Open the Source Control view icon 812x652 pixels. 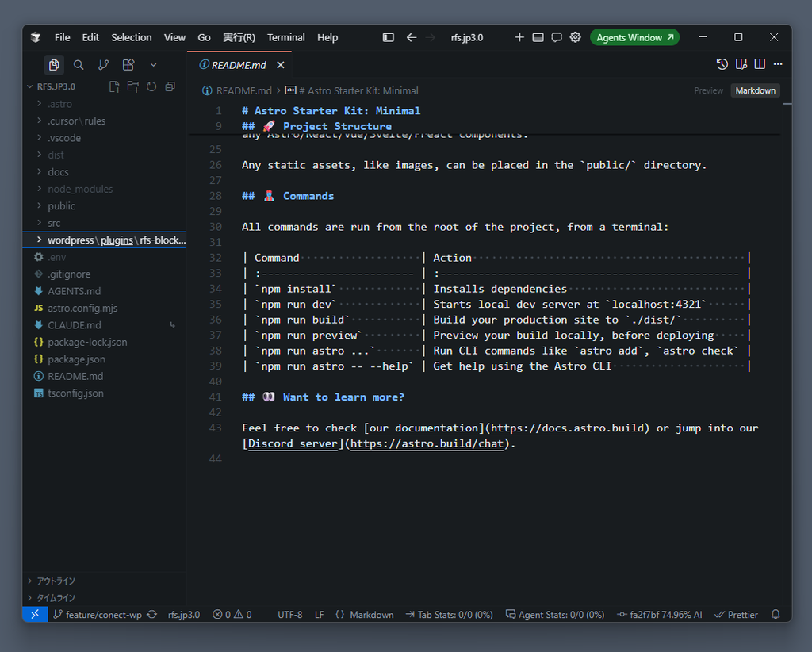click(103, 65)
